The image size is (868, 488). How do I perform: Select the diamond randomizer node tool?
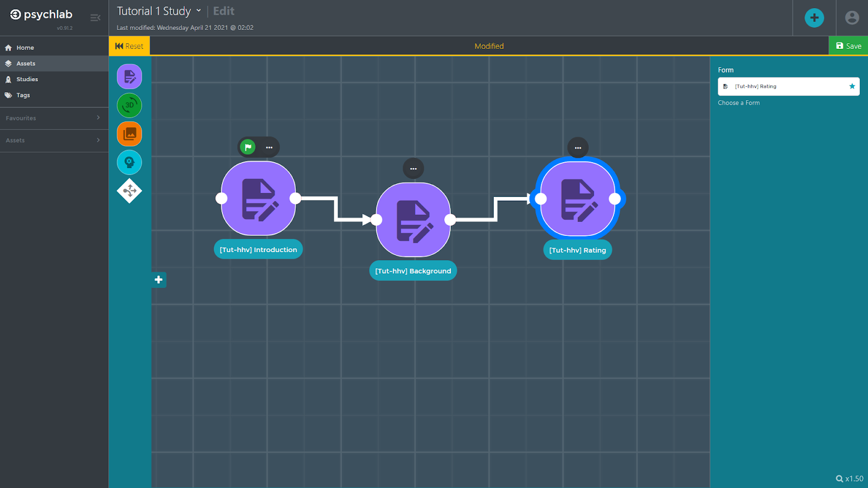tap(129, 191)
